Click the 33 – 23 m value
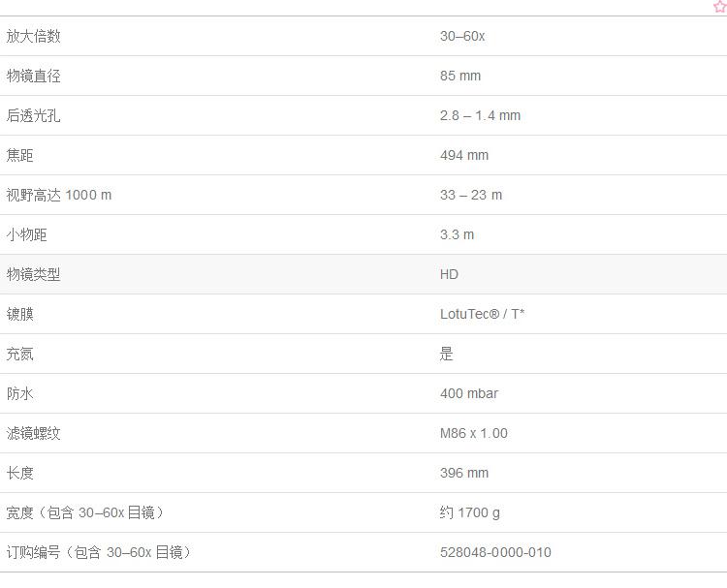This screenshot has width=727, height=588. [x=471, y=195]
